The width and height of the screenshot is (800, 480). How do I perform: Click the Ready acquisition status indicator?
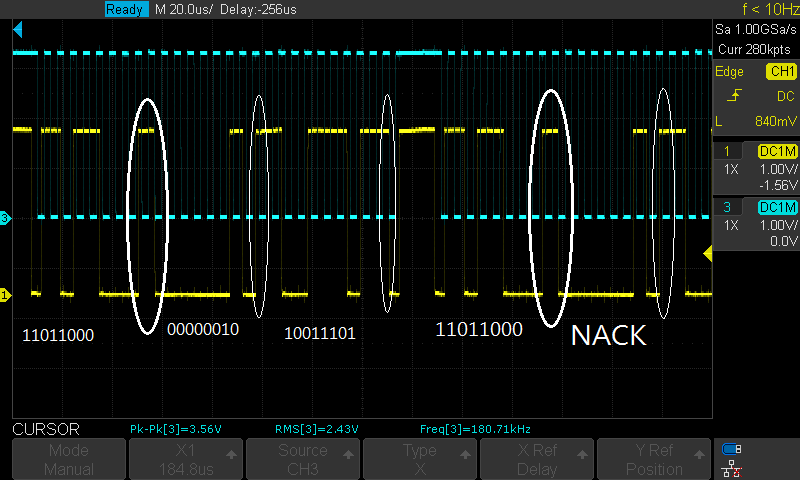[x=127, y=9]
